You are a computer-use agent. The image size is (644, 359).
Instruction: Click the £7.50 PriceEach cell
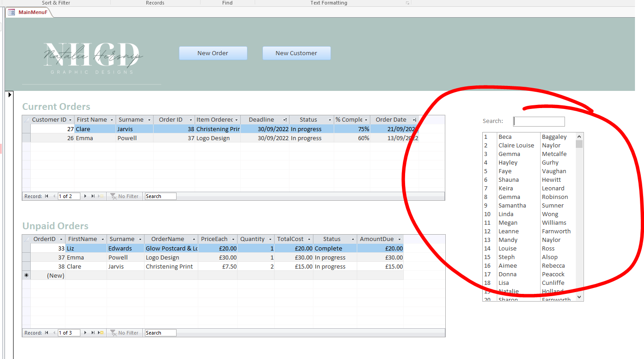[x=218, y=266]
